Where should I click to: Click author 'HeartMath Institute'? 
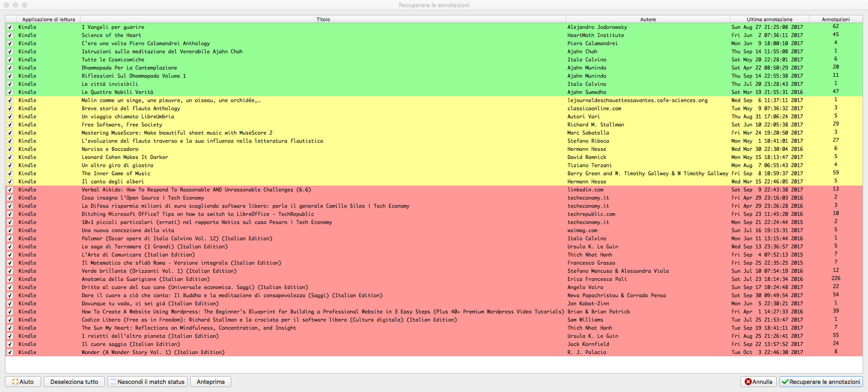coord(596,35)
